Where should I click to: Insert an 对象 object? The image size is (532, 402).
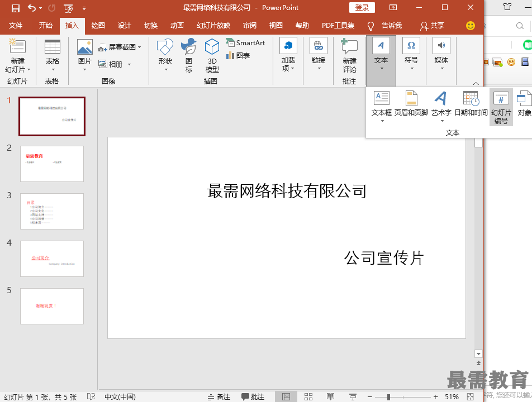[x=524, y=104]
